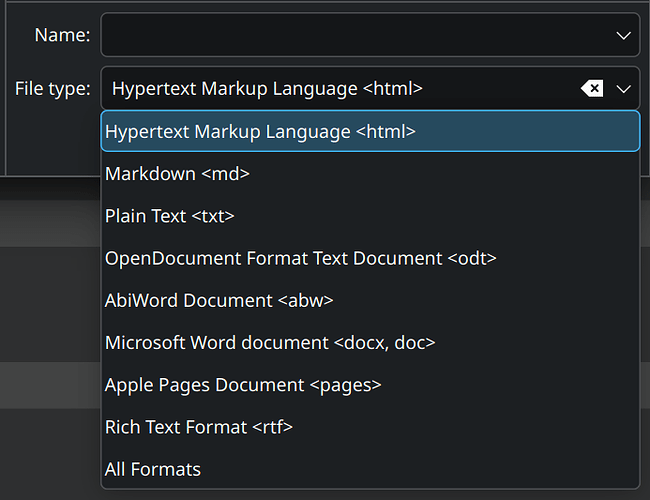This screenshot has width=650, height=500.
Task: Select All Formats at the list bottom
Action: (x=153, y=469)
